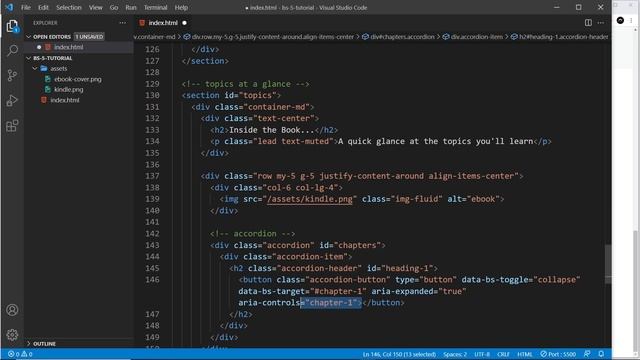Open the File menu

26,7
